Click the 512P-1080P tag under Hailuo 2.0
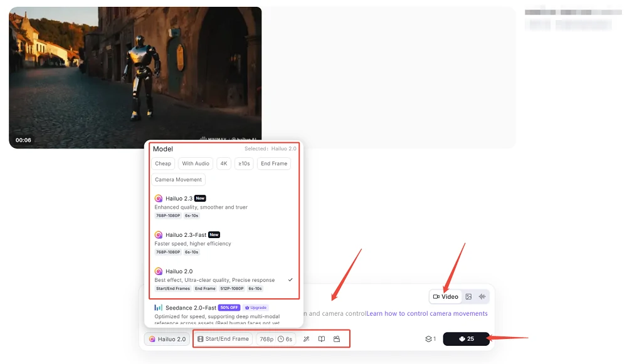Screen dimensions: 627x364 point(232,288)
